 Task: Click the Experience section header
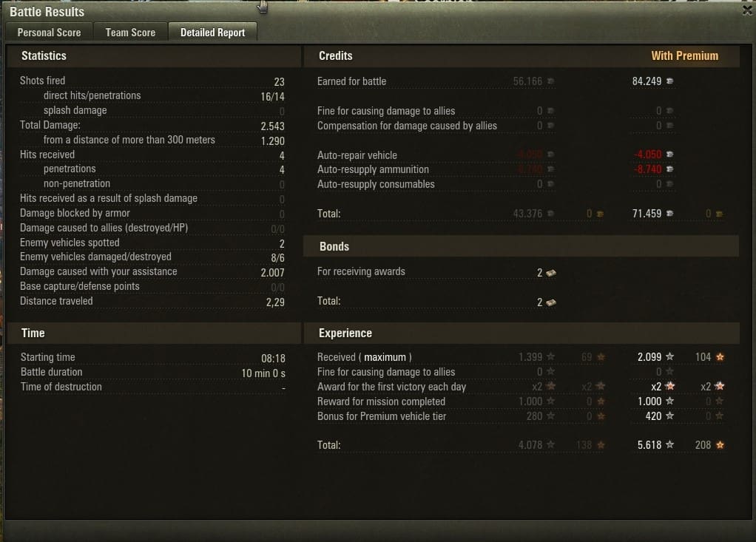point(345,333)
